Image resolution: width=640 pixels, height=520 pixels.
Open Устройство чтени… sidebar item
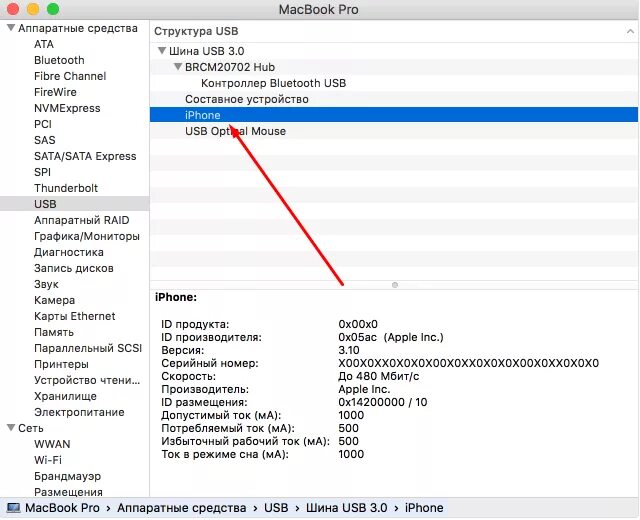coord(87,380)
